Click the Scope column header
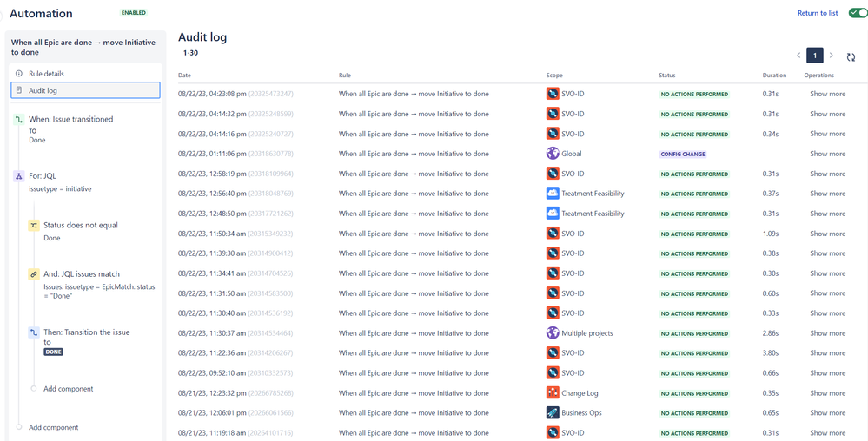 (554, 76)
